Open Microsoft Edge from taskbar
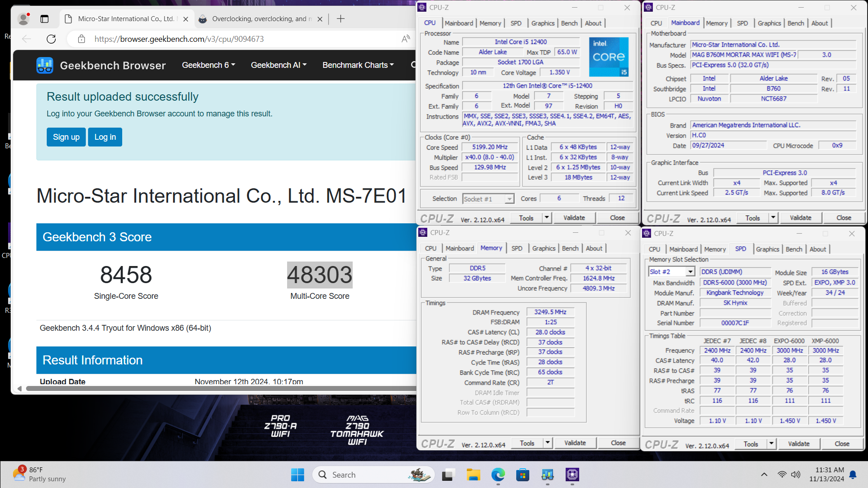The image size is (868, 488). (x=498, y=475)
